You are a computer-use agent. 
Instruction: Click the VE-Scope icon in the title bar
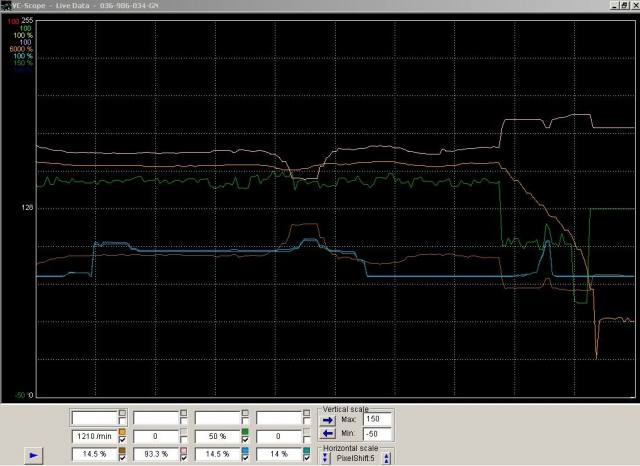point(5,5)
